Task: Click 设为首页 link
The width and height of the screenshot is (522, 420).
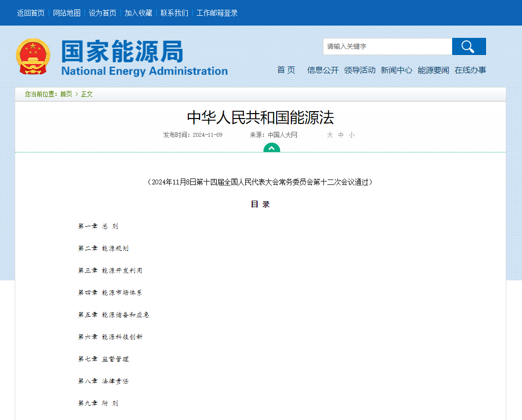Action: coord(103,13)
